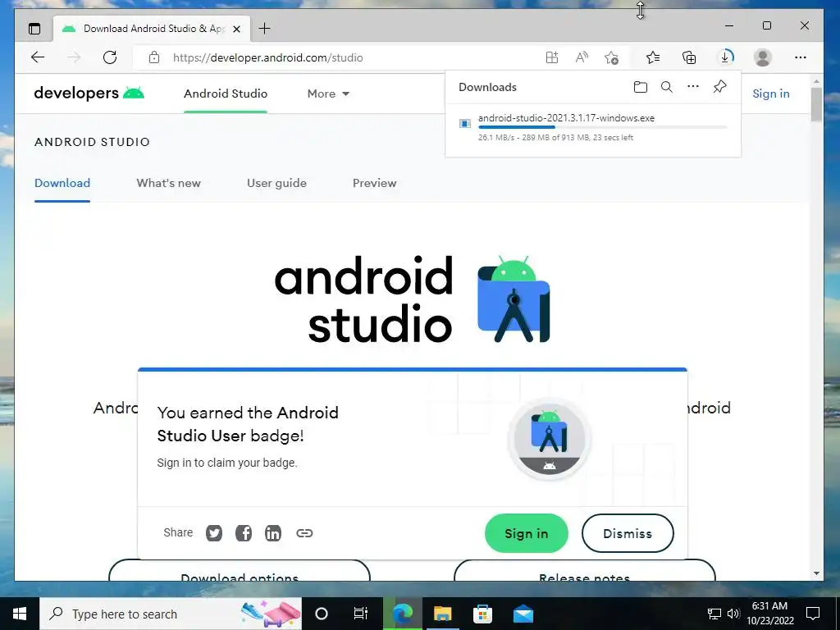Share the badge on LinkedIn
840x630 pixels.
(x=272, y=533)
